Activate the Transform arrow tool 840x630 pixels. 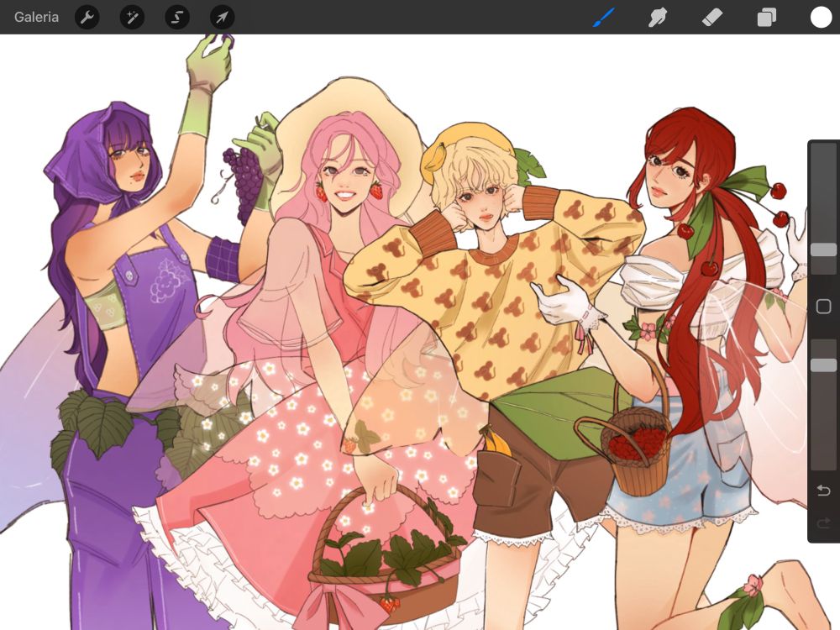click(x=222, y=18)
